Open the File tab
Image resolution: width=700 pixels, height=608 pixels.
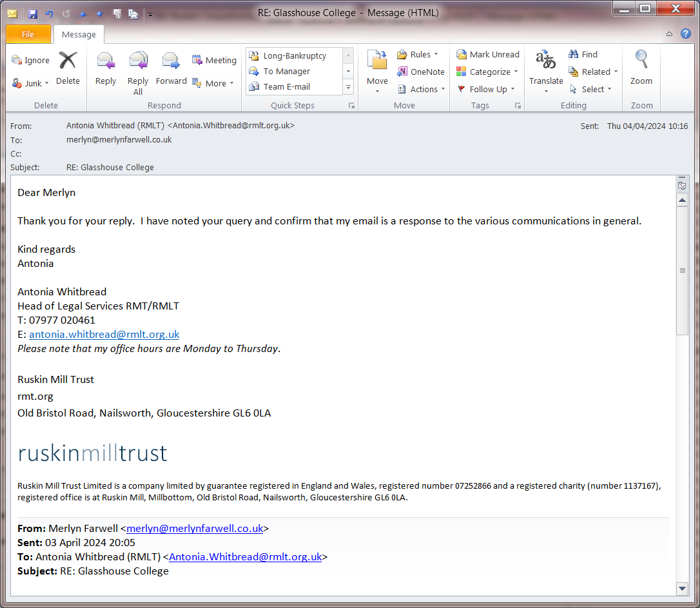[28, 34]
